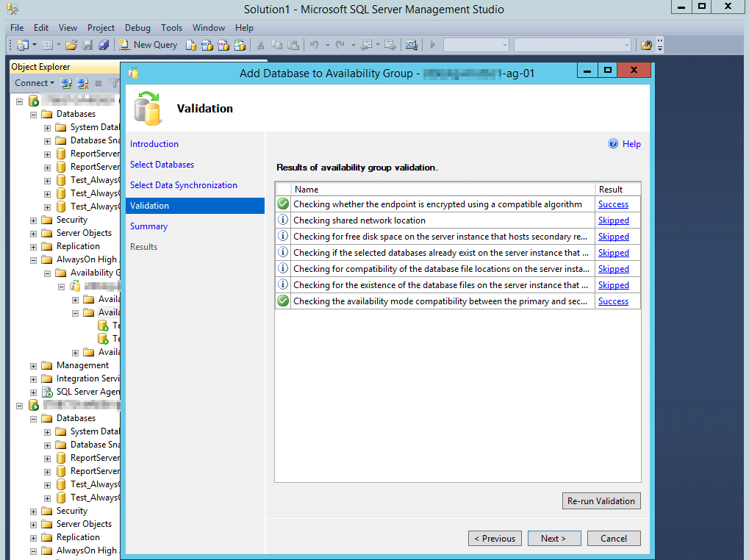This screenshot has width=749, height=560.
Task: Click the info icon beside shared network location
Action: click(x=283, y=220)
